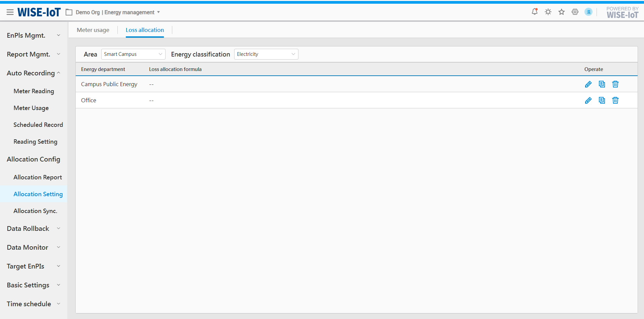The image size is (644, 319).
Task: Open the notifications bell
Action: pos(534,12)
